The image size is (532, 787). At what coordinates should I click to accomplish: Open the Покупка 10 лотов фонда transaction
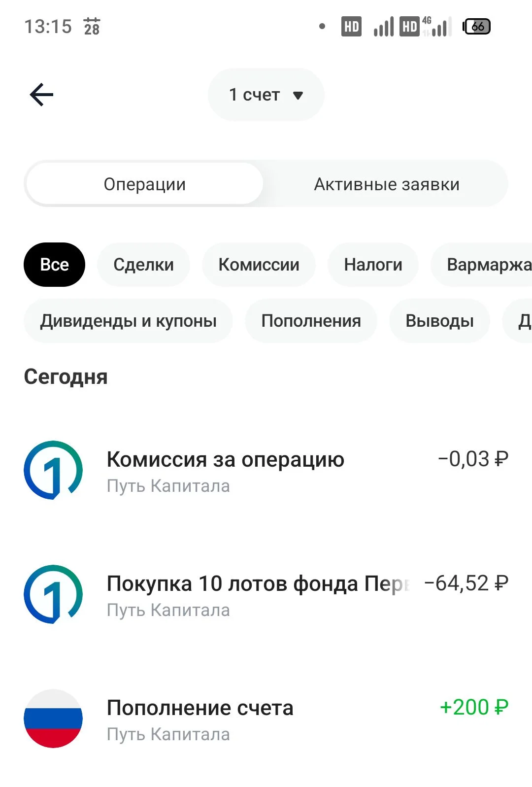point(266,595)
